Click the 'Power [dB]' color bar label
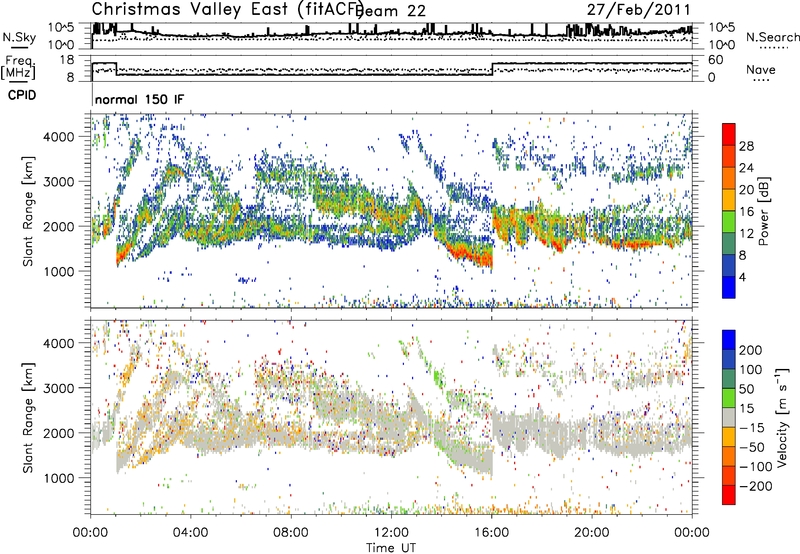The width and height of the screenshot is (800, 554). pos(764,211)
